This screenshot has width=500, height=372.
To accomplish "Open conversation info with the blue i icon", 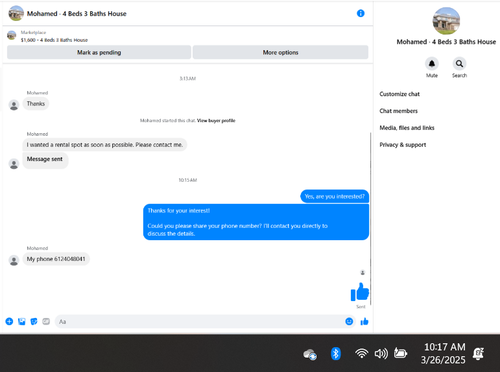I will 360,13.
